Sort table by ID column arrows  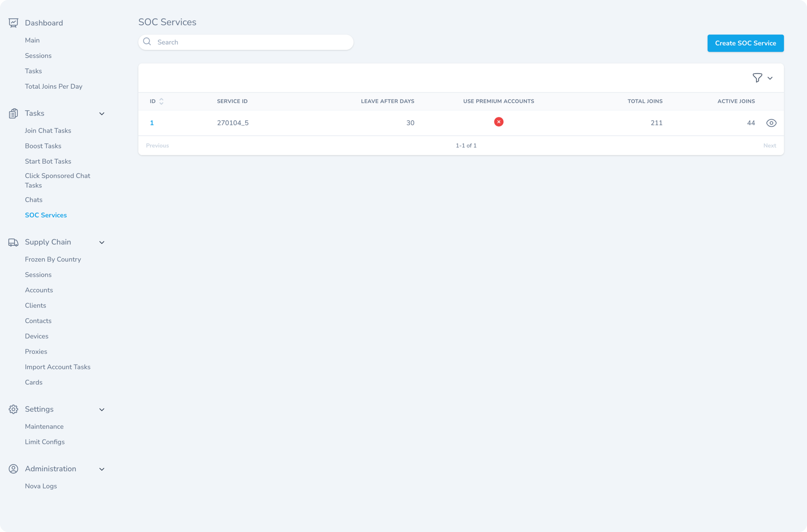161,101
